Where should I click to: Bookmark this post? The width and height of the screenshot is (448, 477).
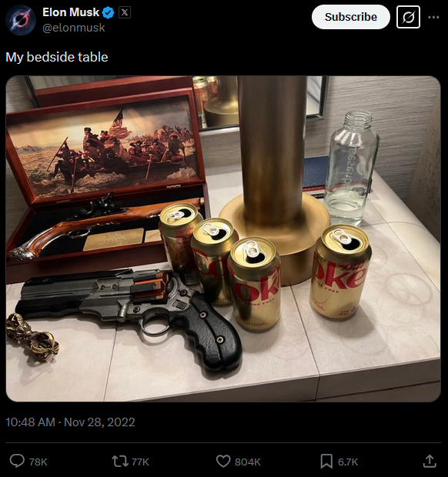pyautogui.click(x=326, y=461)
